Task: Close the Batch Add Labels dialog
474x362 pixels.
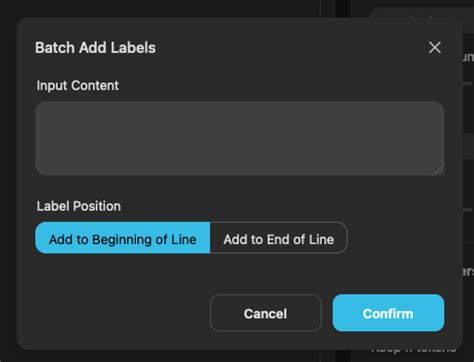Action: 435,47
